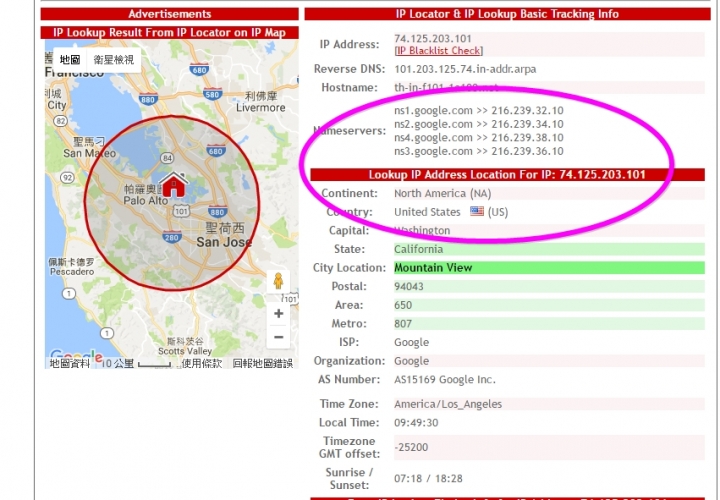
Task: Click sunrise/sunset 07:18 / 18:28 value
Action: click(x=428, y=478)
